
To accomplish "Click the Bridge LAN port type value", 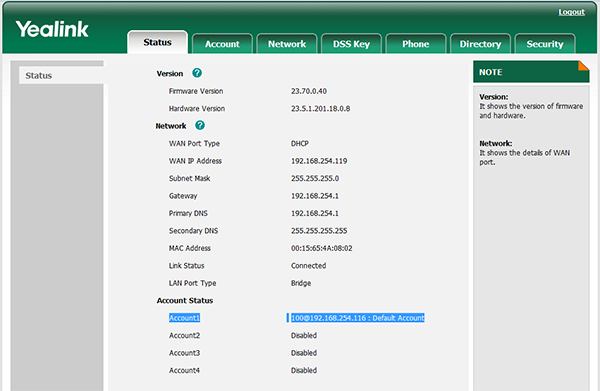I will (301, 283).
